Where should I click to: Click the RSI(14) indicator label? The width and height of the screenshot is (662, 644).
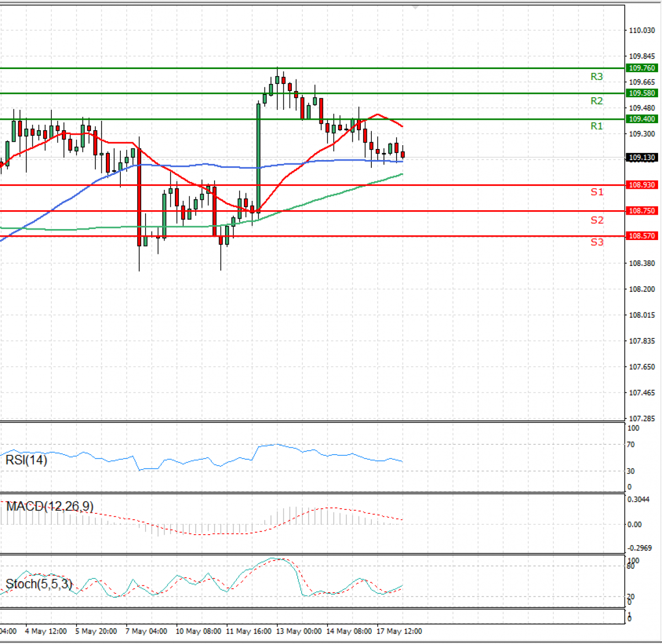click(x=26, y=460)
